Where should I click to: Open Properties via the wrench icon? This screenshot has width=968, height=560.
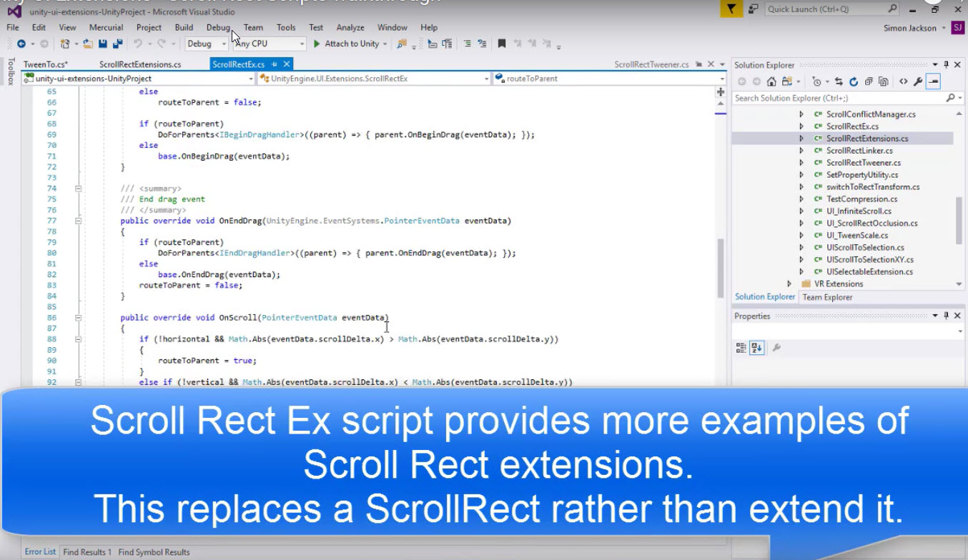tap(919, 81)
